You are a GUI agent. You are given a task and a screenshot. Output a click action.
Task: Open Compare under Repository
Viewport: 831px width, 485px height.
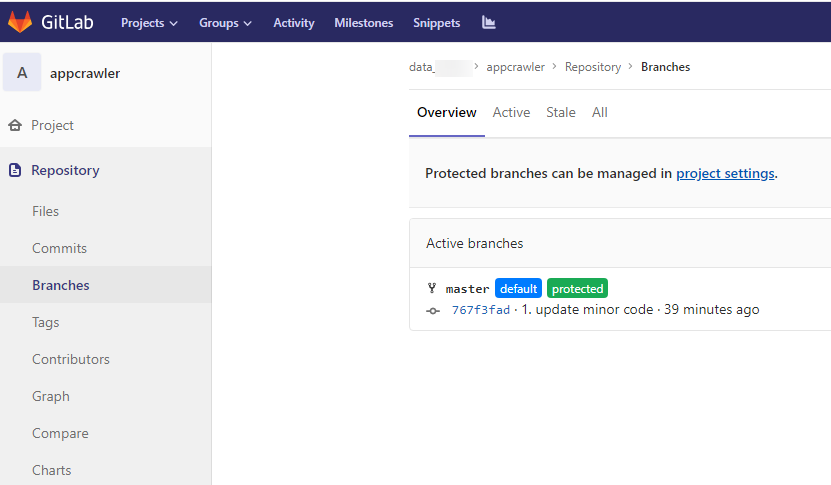[x=60, y=433]
